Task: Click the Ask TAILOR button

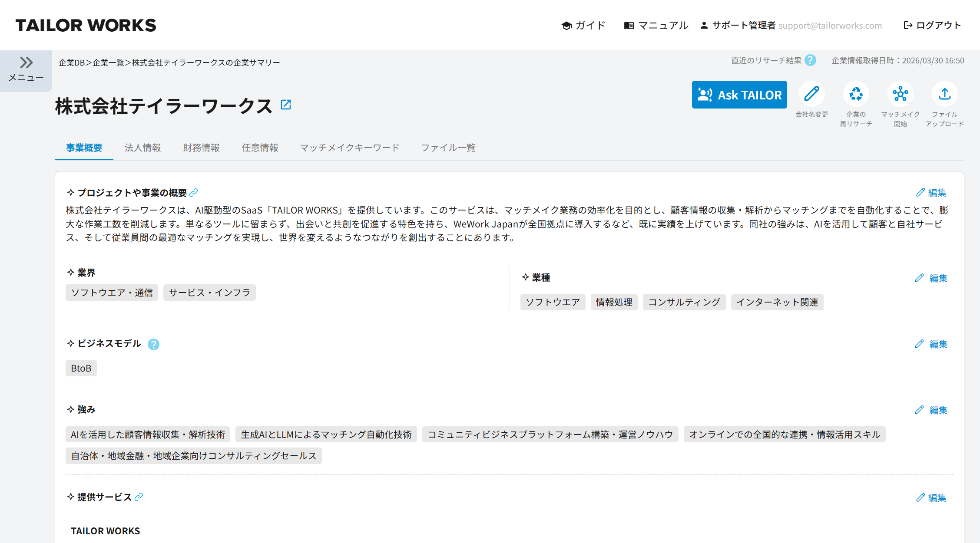Action: 739,95
